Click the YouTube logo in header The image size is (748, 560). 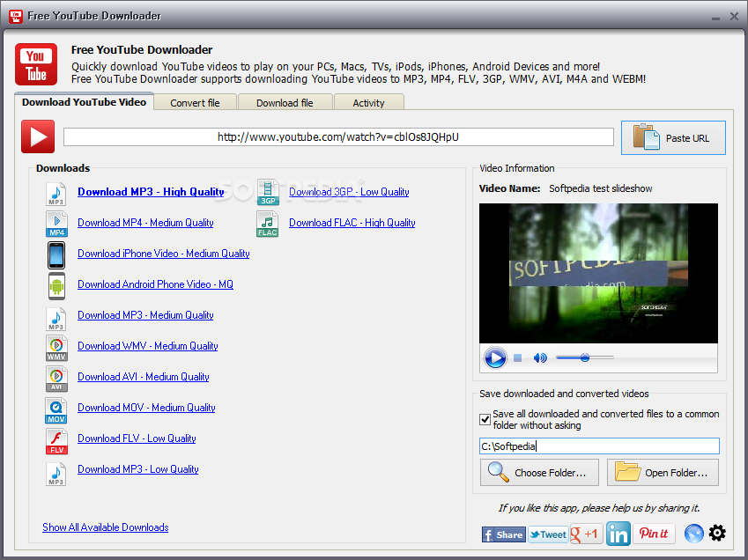pyautogui.click(x=36, y=64)
